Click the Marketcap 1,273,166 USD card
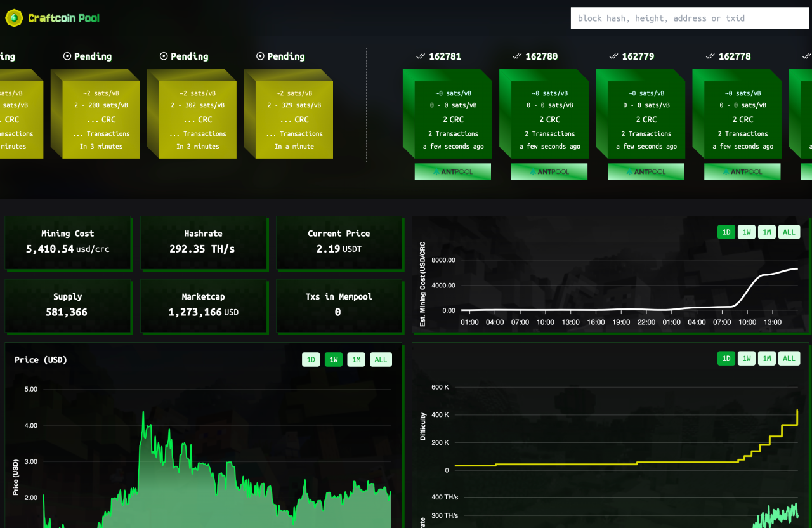 (204, 307)
